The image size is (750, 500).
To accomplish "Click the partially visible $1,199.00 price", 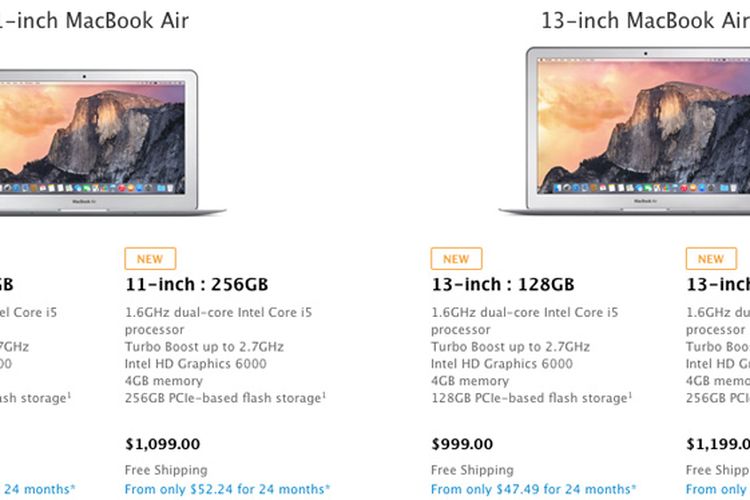I will pos(718,444).
